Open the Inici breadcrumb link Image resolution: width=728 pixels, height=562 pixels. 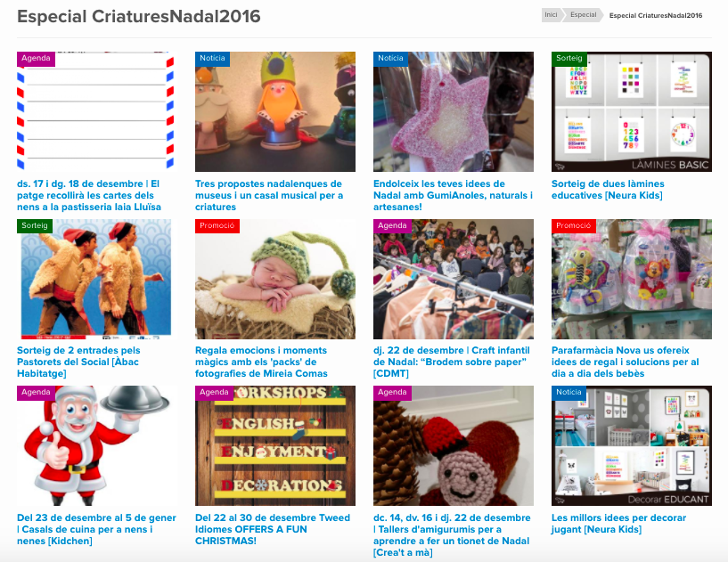[x=551, y=15]
